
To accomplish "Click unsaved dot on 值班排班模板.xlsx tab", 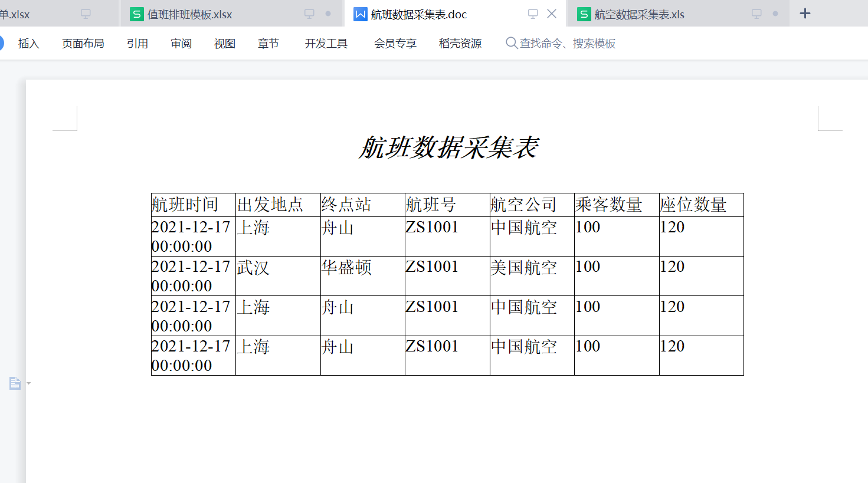I will pyautogui.click(x=328, y=14).
